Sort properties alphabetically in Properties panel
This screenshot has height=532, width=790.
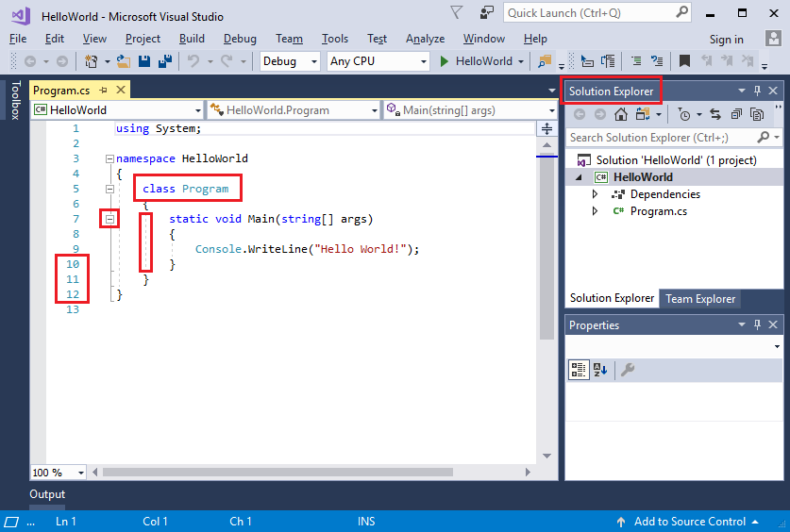coord(599,370)
